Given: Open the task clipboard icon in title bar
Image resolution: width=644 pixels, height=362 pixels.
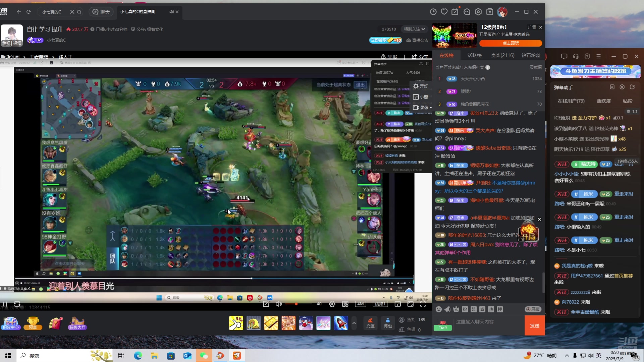Looking at the screenshot, I should (x=490, y=12).
